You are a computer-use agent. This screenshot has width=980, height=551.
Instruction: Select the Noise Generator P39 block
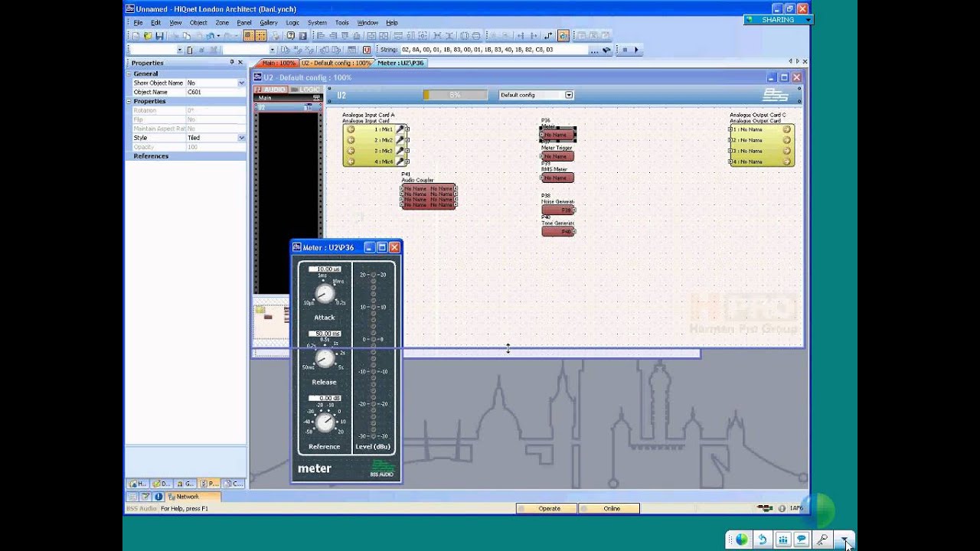(558, 210)
